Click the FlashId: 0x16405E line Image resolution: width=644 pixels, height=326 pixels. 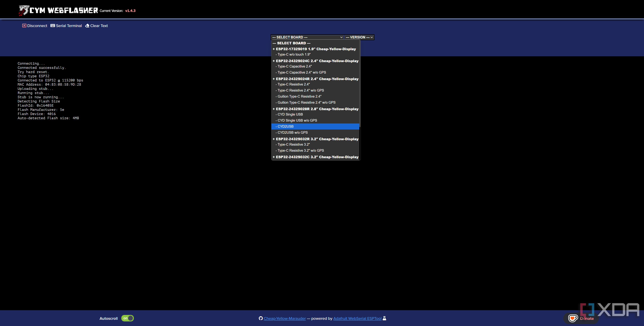(x=35, y=105)
